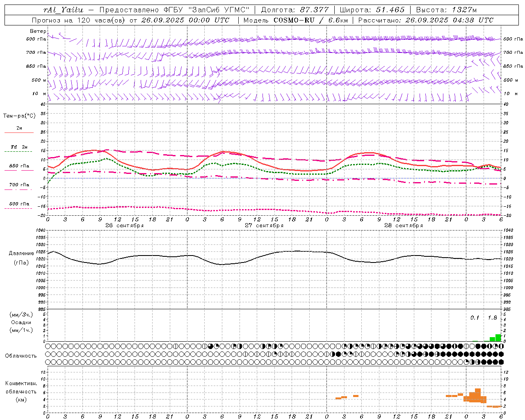Select the Тем-ра(°C) temperature axis label
Image resolution: width=525 pixels, height=420 pixels.
19,116
